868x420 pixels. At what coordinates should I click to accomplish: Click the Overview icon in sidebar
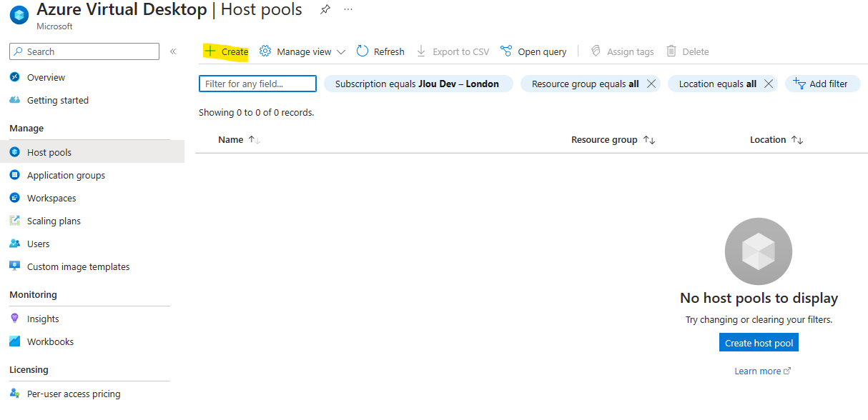coord(15,77)
